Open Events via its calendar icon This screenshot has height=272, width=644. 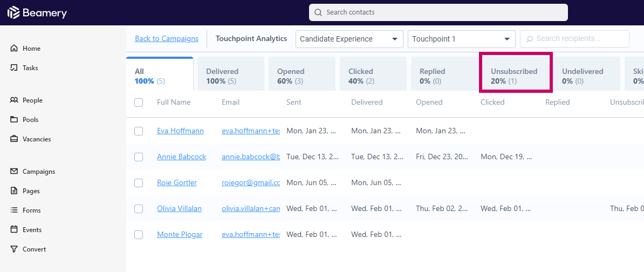click(15, 230)
